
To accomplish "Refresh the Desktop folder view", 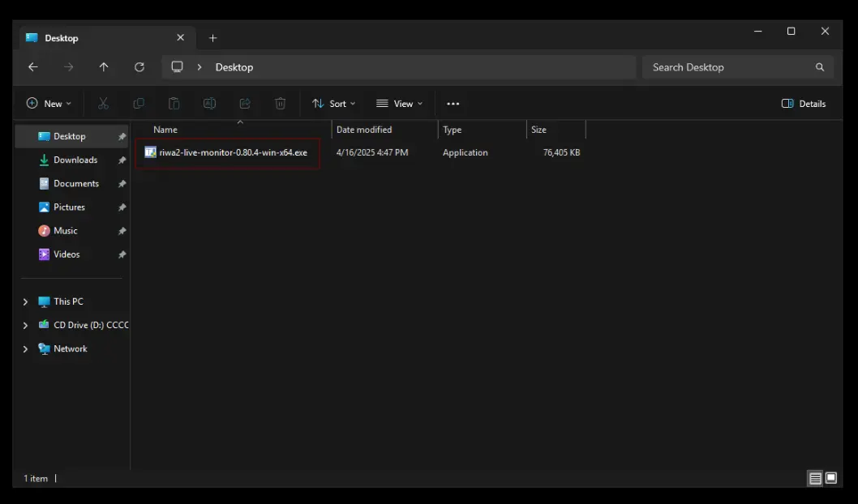I will point(139,66).
